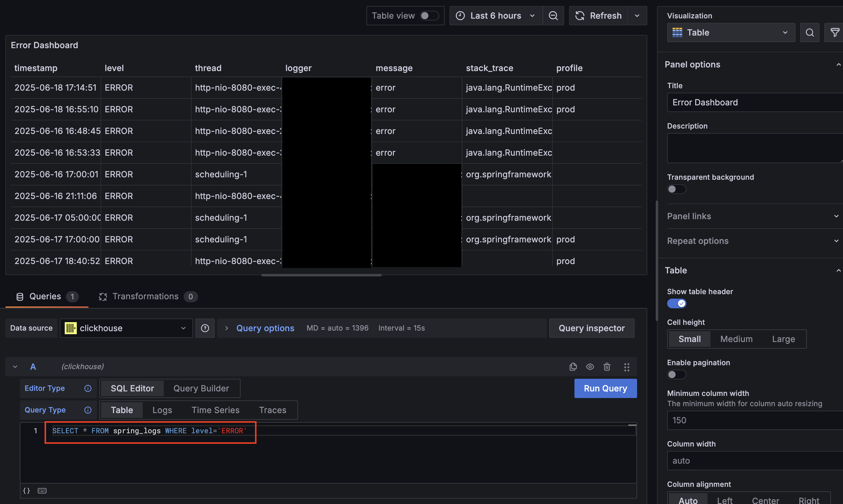Image resolution: width=843 pixels, height=504 pixels.
Task: Select SQL Editor mode
Action: click(x=132, y=388)
